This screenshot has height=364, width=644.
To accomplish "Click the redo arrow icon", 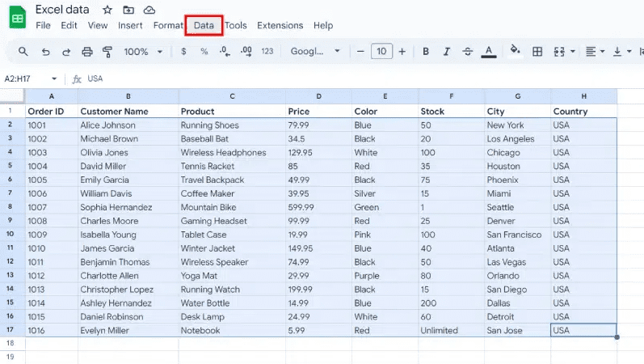I will click(66, 52).
